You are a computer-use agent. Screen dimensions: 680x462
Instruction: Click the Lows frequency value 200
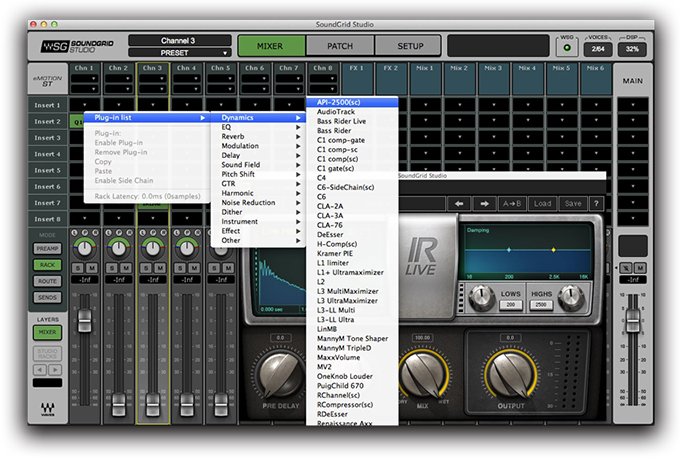pyautogui.click(x=510, y=305)
